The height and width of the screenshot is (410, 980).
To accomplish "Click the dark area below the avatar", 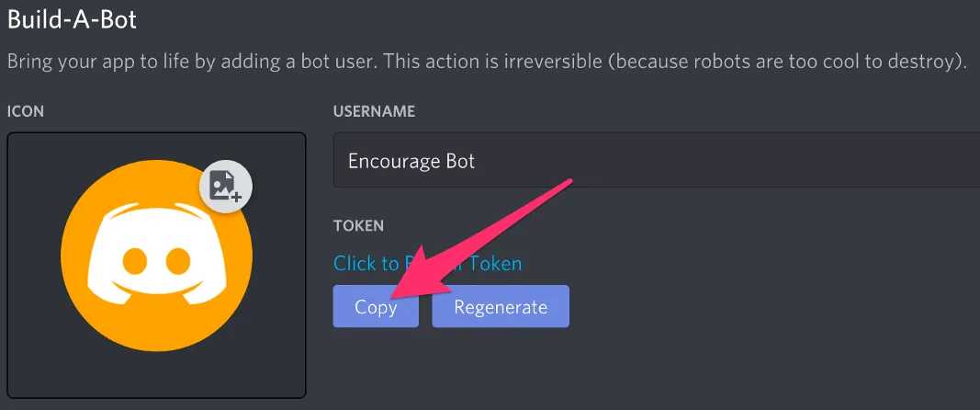I will (x=156, y=374).
